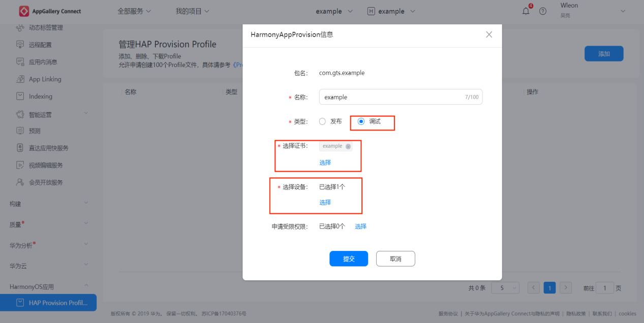This screenshot has width=644, height=323.
Task: Go to the previous page arrow
Action: (x=534, y=288)
